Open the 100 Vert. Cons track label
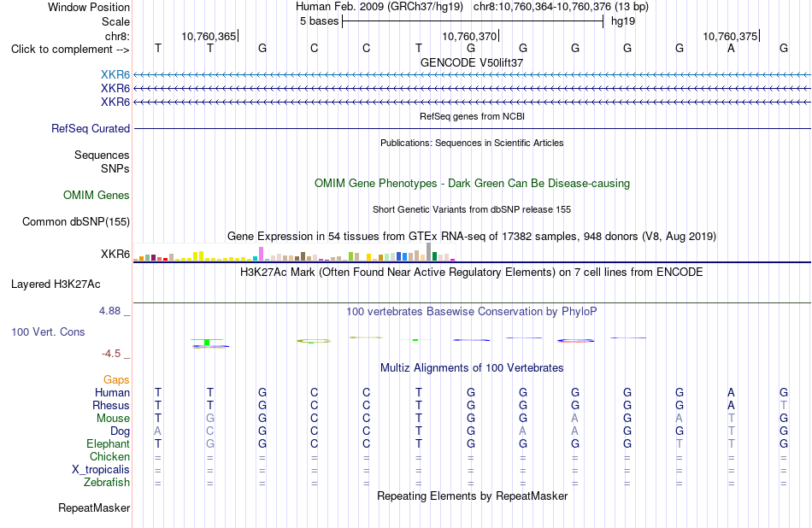 point(48,331)
